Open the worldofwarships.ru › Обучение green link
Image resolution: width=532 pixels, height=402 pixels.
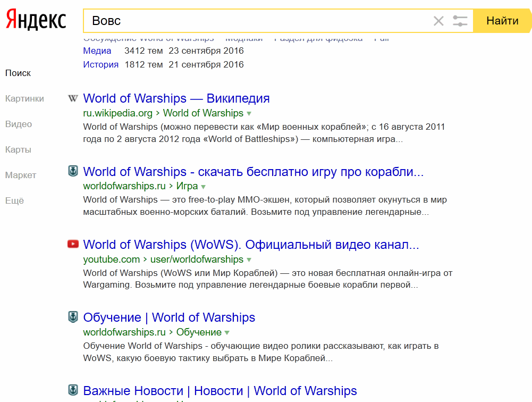pyautogui.click(x=153, y=332)
